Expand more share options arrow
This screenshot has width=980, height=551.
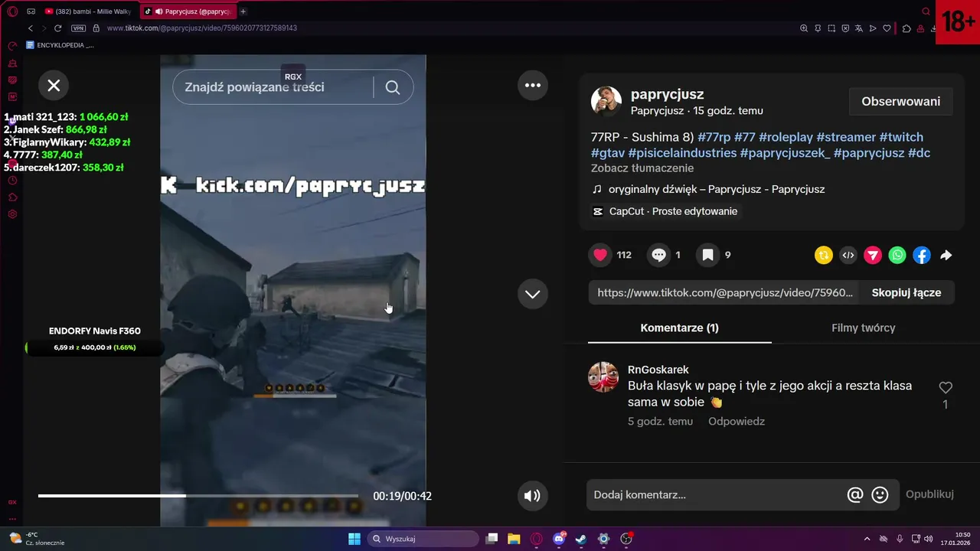point(946,256)
